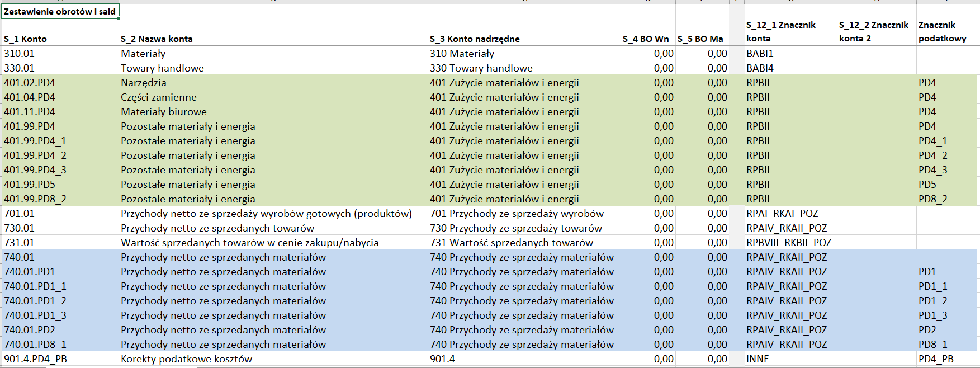Click the BABI4 marker cell
This screenshot has width=980, height=368.
tap(790, 68)
